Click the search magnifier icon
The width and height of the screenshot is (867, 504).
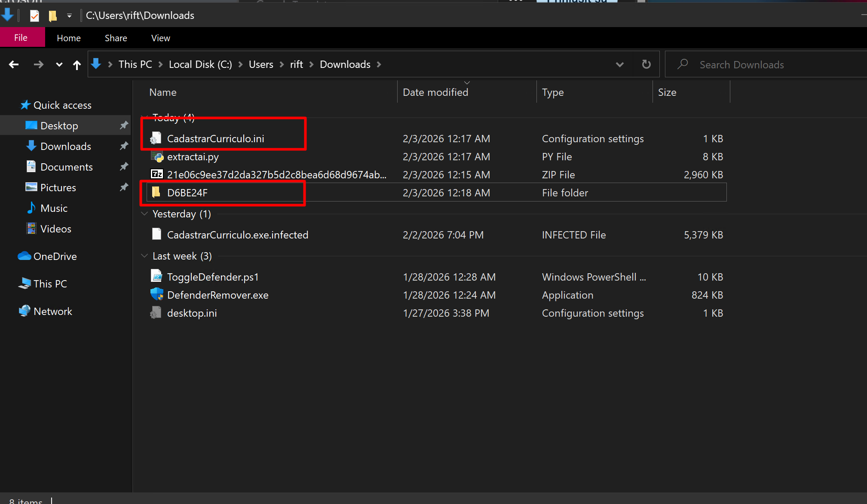682,64
